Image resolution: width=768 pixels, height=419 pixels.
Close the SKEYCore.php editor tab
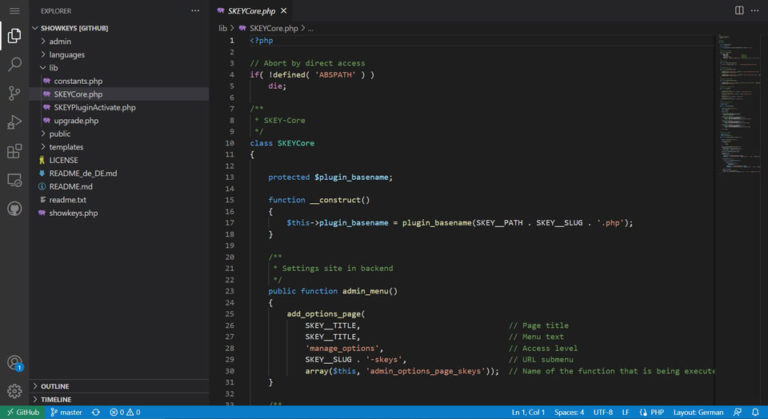point(284,10)
